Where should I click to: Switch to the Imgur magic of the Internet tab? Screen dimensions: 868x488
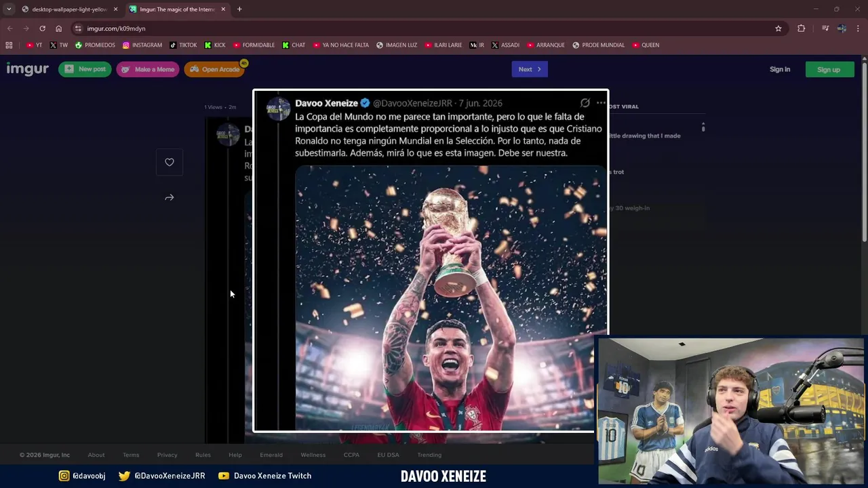[178, 9]
